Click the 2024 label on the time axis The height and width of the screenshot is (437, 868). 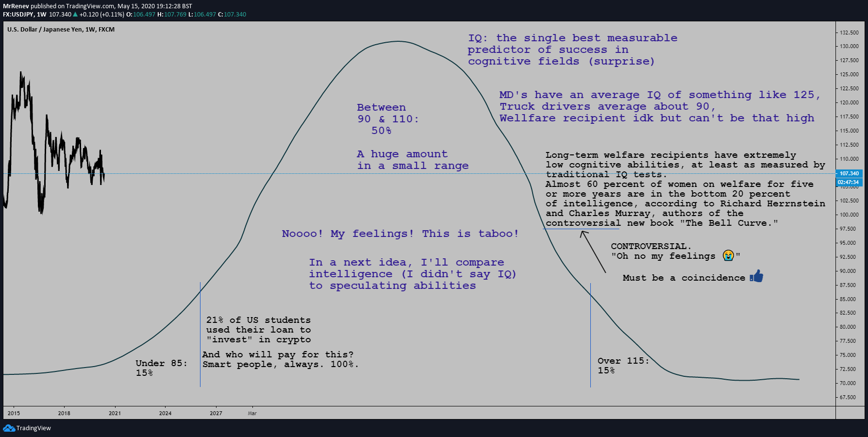point(166,413)
